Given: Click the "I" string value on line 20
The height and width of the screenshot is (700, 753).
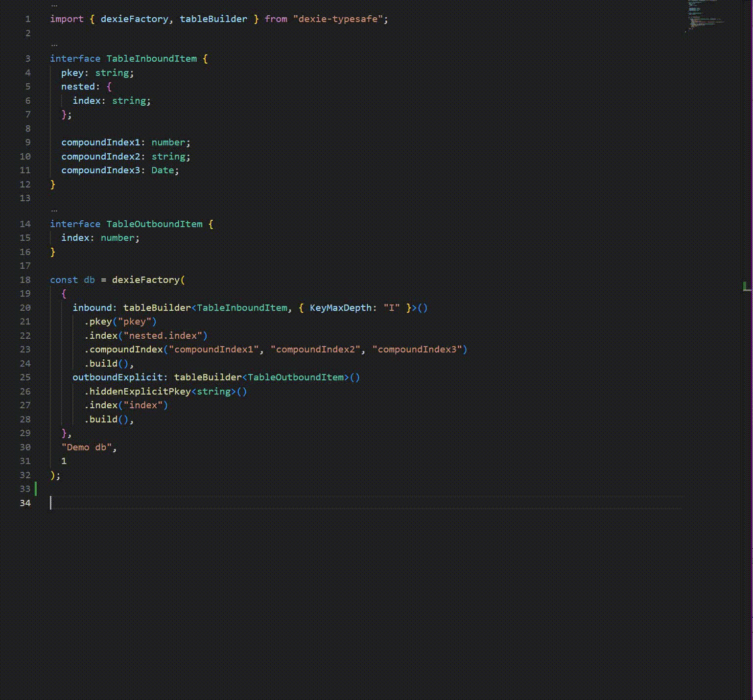Looking at the screenshot, I should 392,308.
